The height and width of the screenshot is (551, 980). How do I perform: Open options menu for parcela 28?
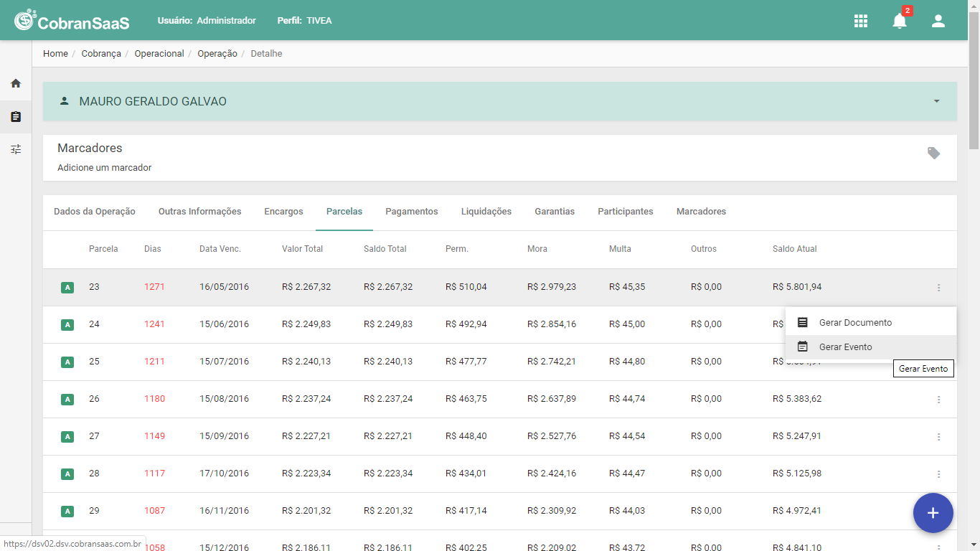(938, 474)
